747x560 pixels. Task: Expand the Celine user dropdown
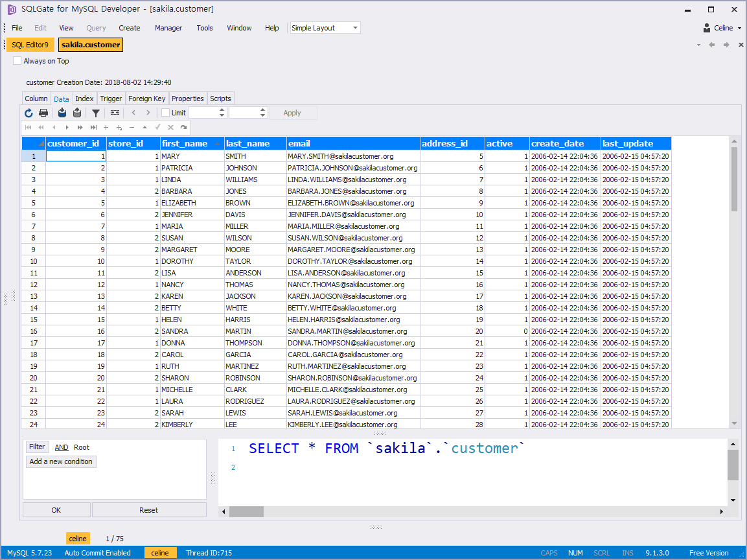point(723,28)
